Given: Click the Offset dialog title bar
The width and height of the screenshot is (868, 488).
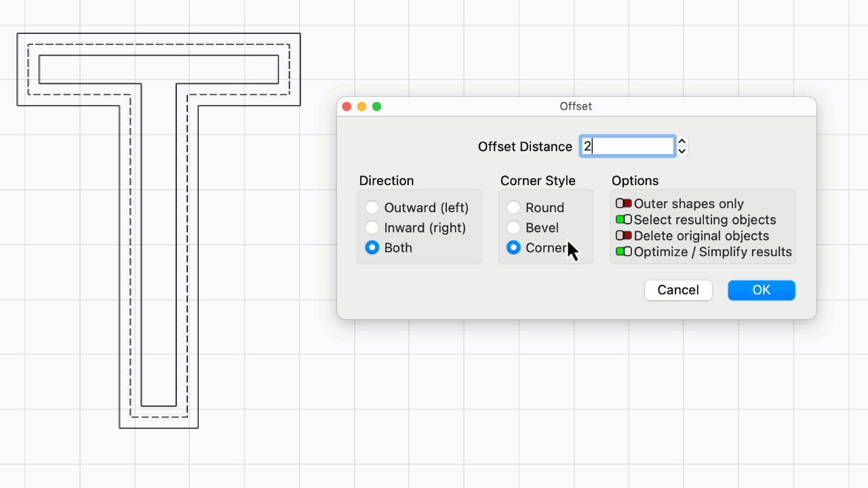Looking at the screenshot, I should (x=576, y=106).
